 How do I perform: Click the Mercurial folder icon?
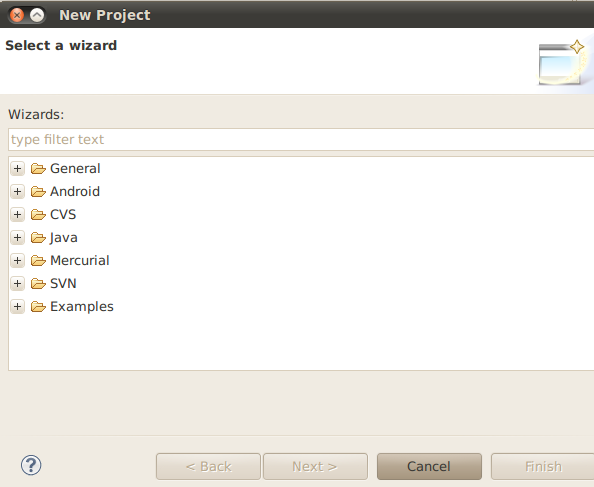click(x=38, y=261)
